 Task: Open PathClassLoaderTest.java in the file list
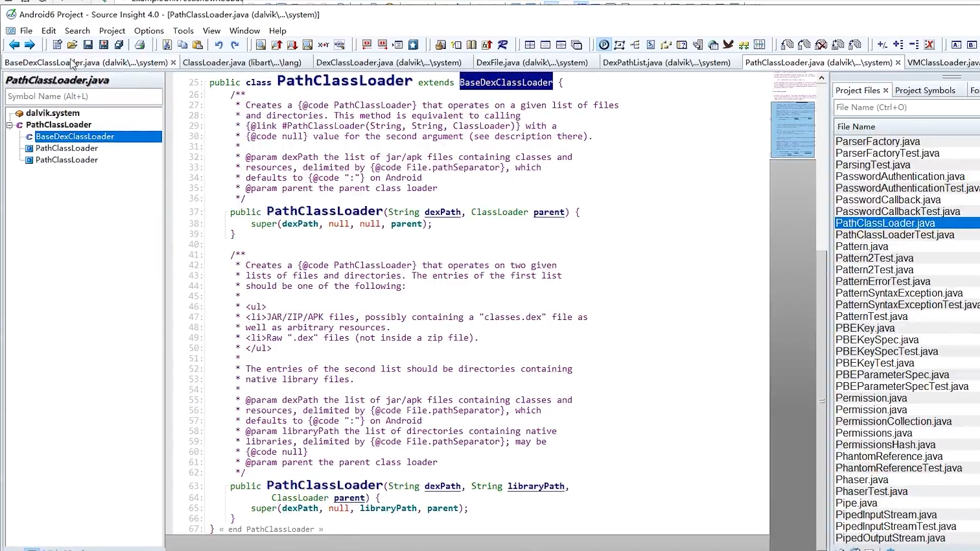coord(894,235)
